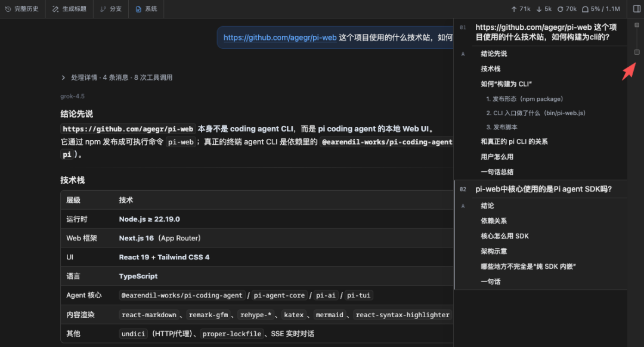644x347 pixels.
Task: Go to outline item 结论 under question 02
Action: tap(487, 206)
